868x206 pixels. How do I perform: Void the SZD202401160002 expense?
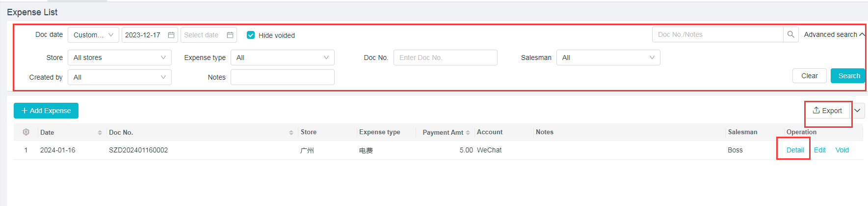pos(842,150)
